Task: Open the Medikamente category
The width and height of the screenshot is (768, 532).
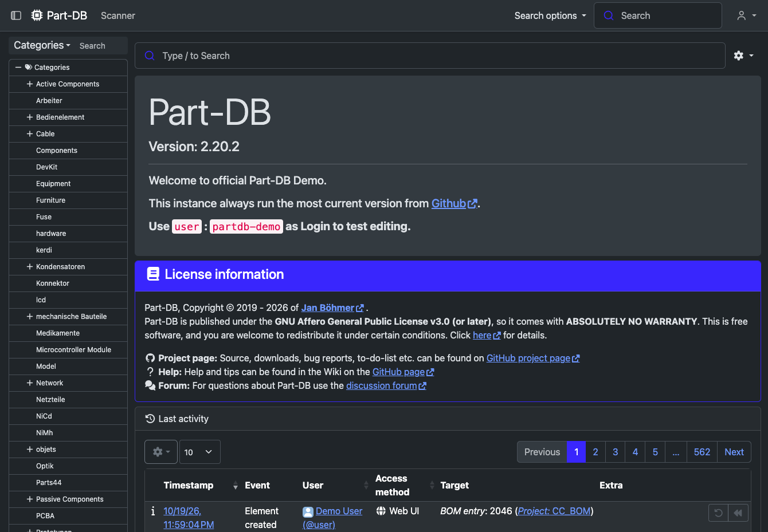Action: tap(58, 333)
